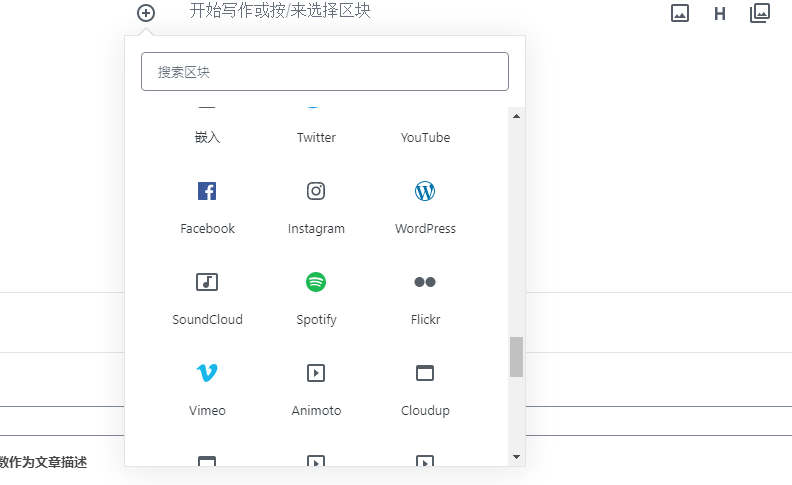Click the block list scroll down arrow
Viewport: 792px width, 485px height.
point(516,457)
